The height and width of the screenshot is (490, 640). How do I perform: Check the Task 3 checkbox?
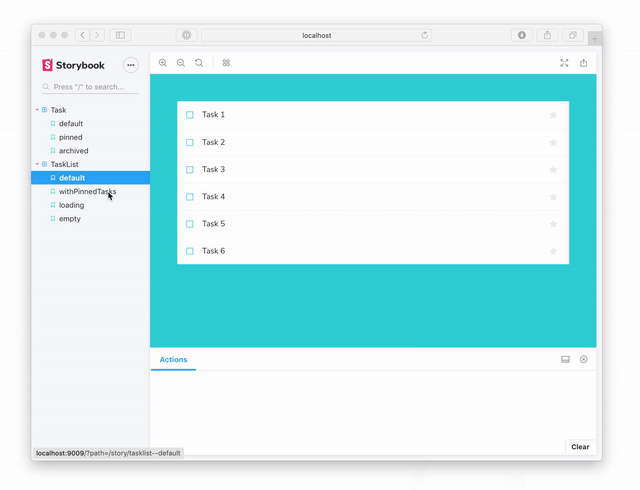pos(190,169)
